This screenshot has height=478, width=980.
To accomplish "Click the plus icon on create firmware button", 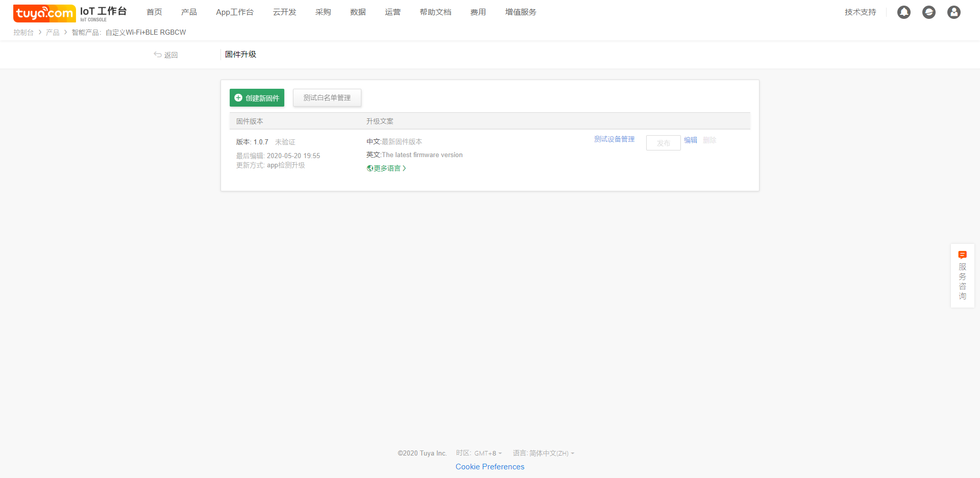I will point(238,98).
